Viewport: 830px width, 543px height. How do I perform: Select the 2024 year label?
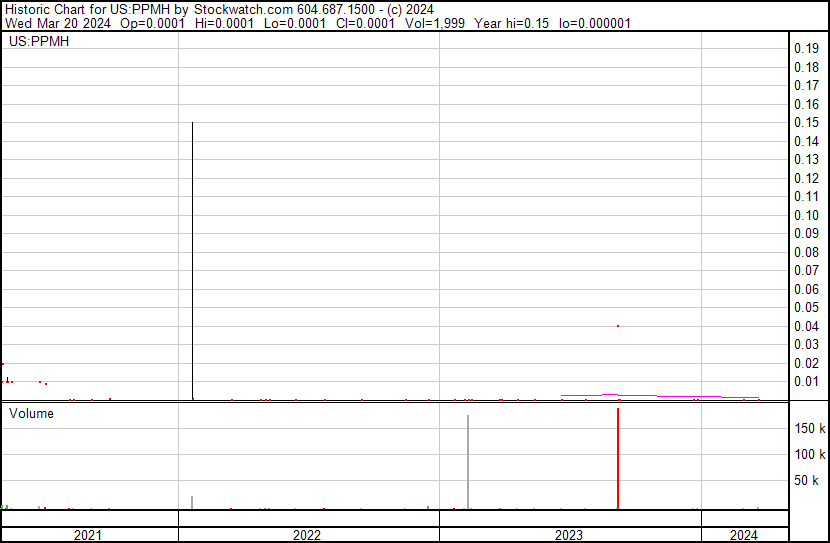[x=743, y=535]
